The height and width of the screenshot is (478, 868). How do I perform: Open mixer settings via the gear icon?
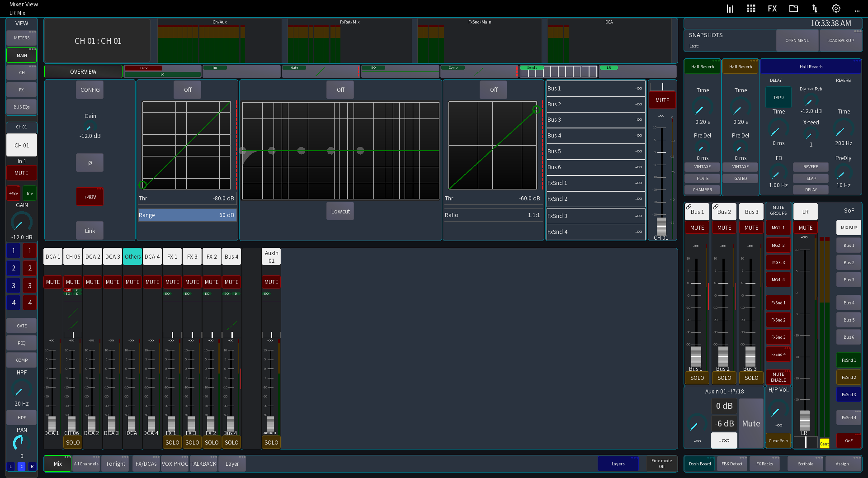tap(835, 8)
